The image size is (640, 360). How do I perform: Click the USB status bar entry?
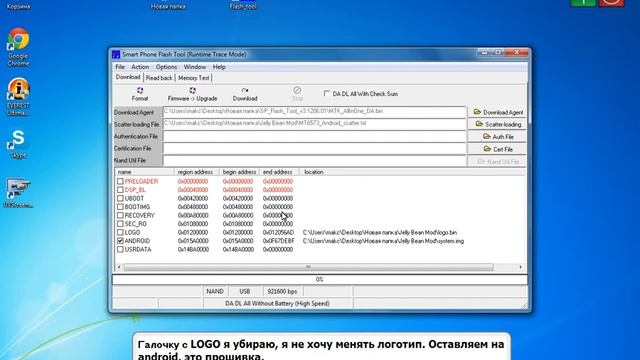(244, 291)
